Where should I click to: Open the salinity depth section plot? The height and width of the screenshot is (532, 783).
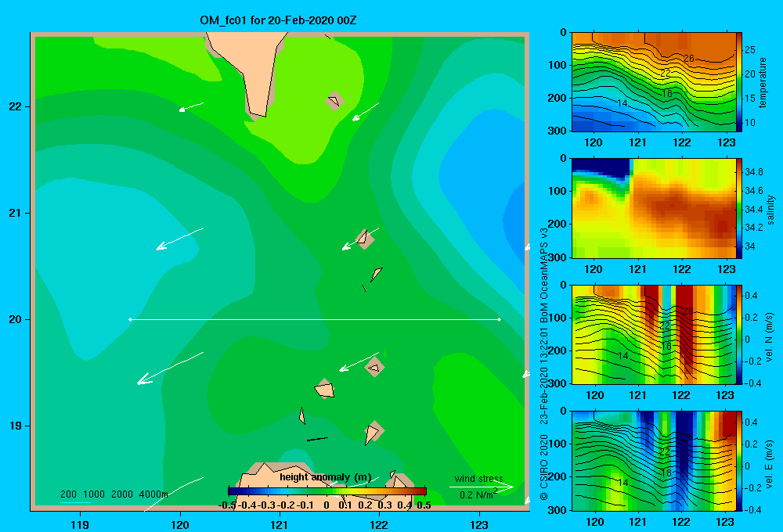click(653, 208)
